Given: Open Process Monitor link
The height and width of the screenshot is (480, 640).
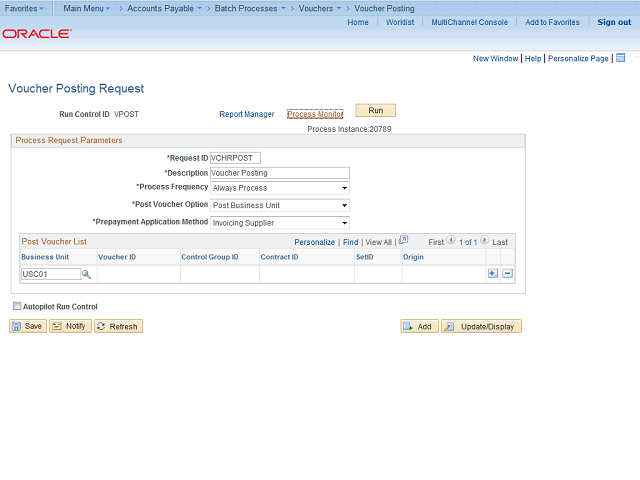Looking at the screenshot, I should tap(315, 114).
